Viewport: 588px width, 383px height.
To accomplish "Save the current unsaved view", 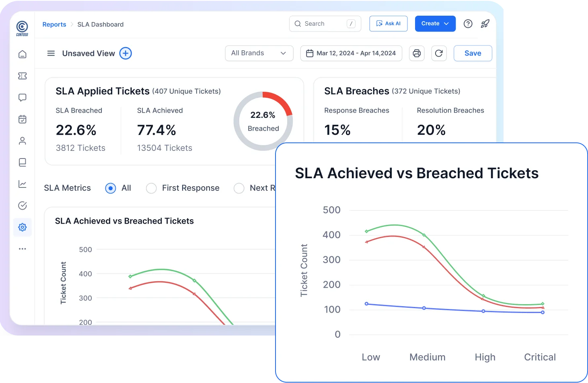I will coord(473,53).
